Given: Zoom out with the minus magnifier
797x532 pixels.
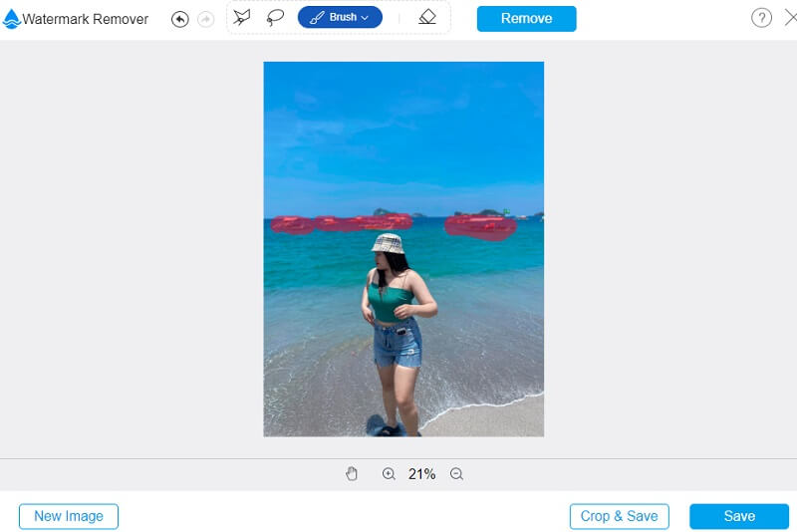Looking at the screenshot, I should (x=456, y=474).
